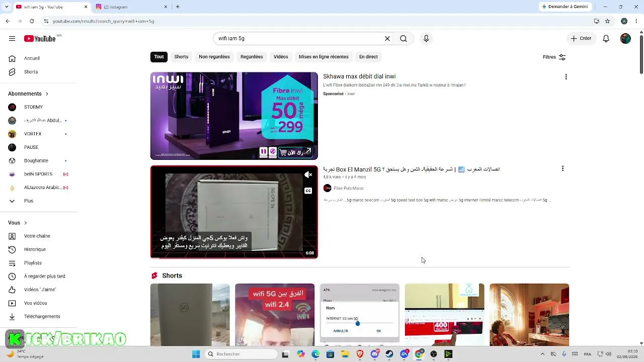Open more options for the inwi ad
Viewport: 644px width, 362px height.
coord(566,77)
